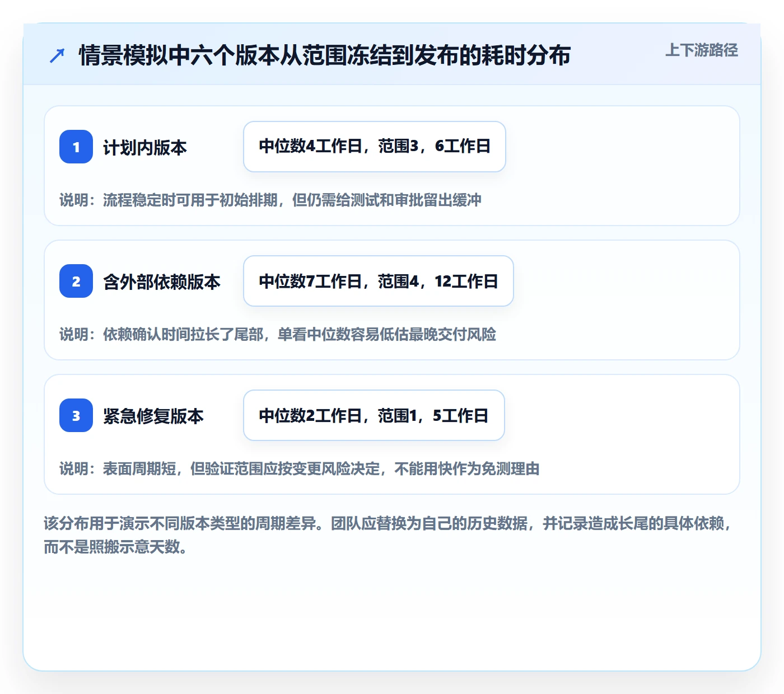Select the 含外部依赖版本 label
The height and width of the screenshot is (694, 784).
(x=162, y=282)
